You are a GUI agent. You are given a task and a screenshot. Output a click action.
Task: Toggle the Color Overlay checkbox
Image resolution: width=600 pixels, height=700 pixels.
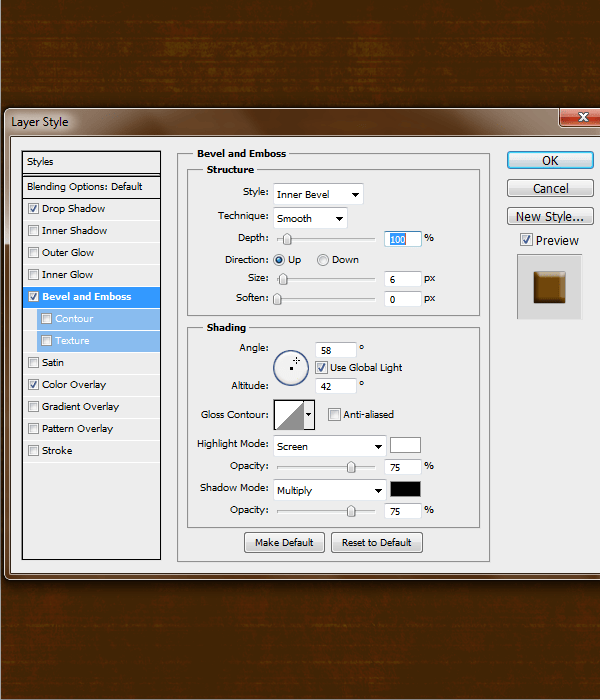pyautogui.click(x=33, y=384)
